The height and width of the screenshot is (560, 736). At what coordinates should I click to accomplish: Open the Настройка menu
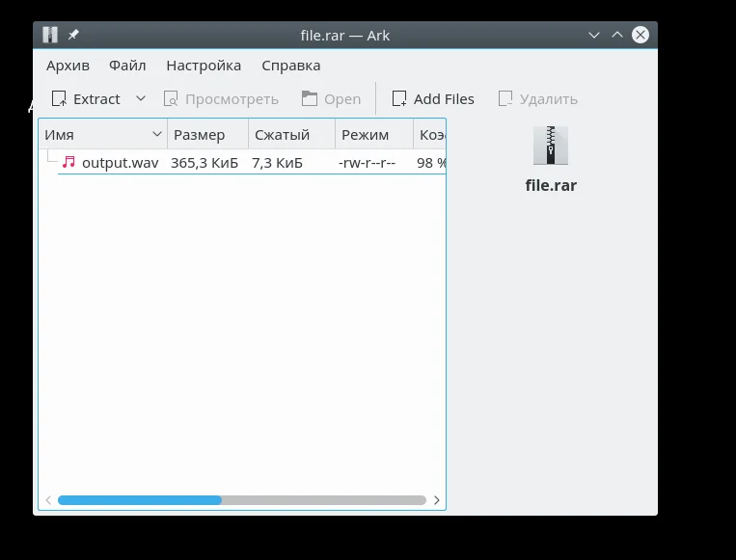(204, 66)
